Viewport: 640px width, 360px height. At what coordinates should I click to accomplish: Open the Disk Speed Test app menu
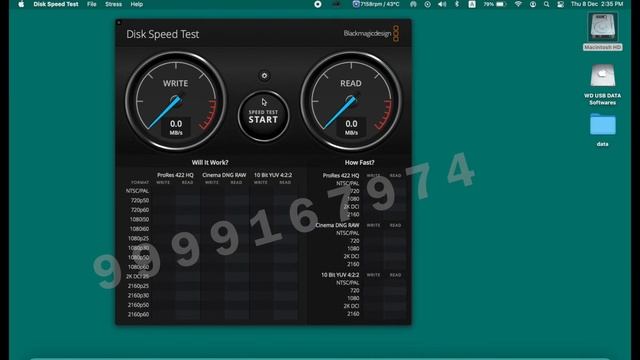(x=56, y=4)
